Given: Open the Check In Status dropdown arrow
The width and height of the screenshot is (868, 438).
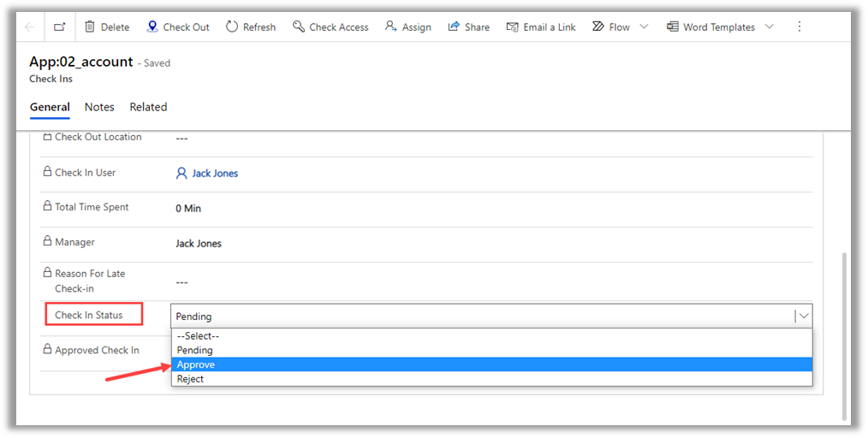Looking at the screenshot, I should pos(803,316).
